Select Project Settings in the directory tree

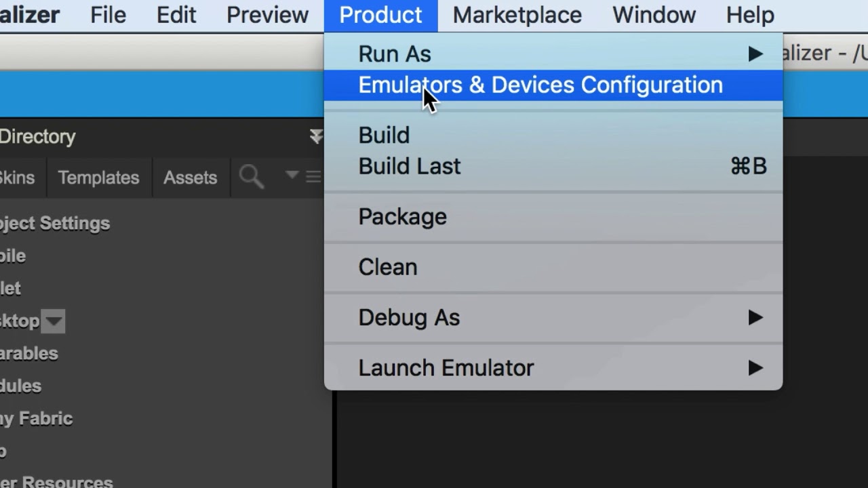[54, 224]
